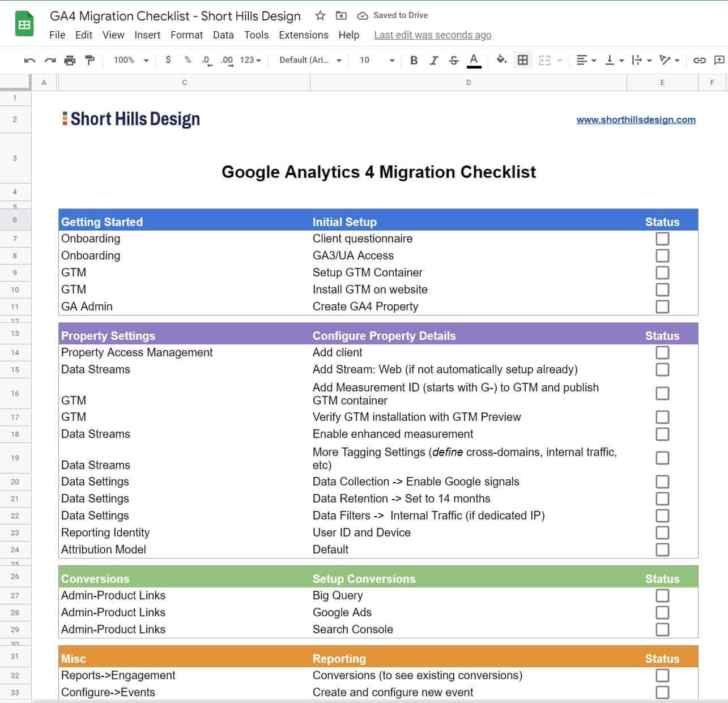
Task: Open the Help menu
Action: pos(349,35)
